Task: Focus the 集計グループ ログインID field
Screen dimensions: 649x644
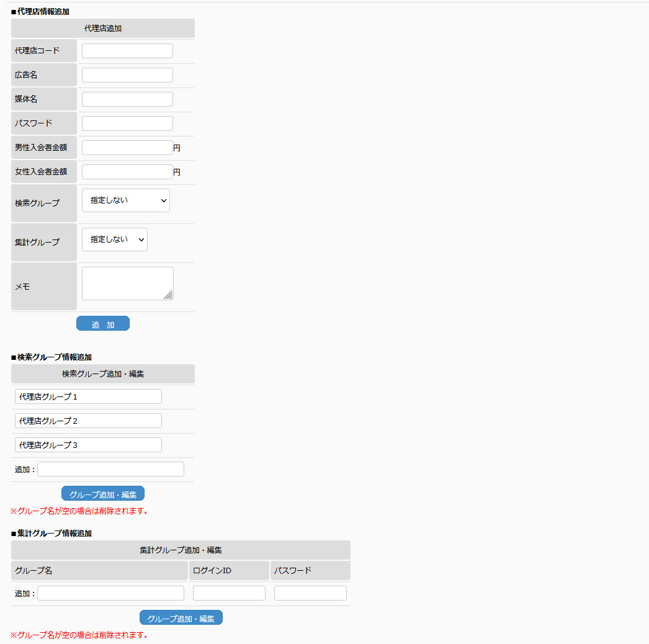Action: (229, 593)
